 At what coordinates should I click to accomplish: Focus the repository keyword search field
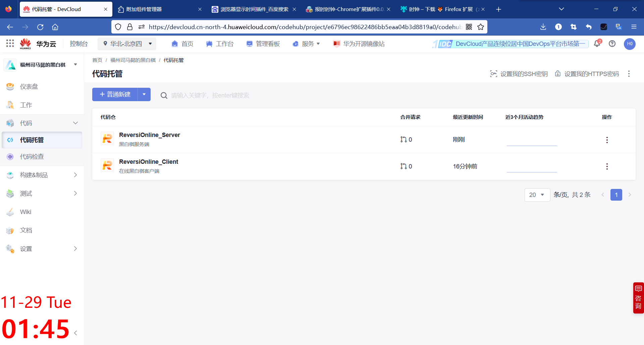click(x=210, y=95)
